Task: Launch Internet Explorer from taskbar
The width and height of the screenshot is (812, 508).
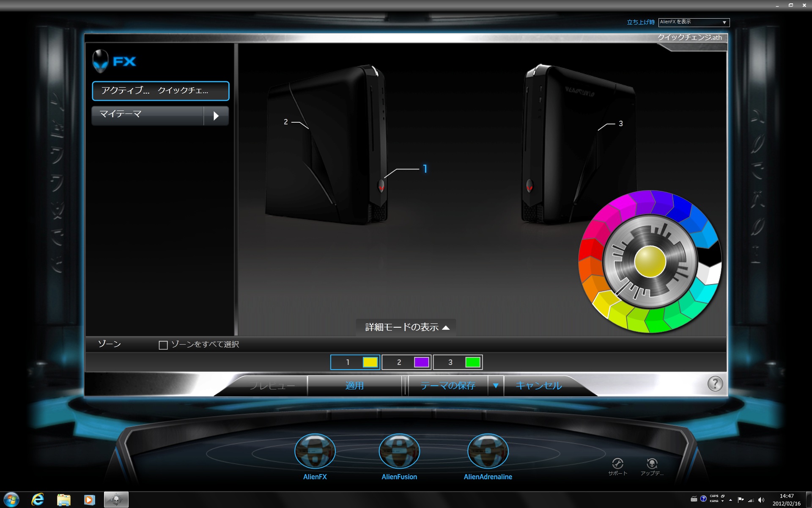Action: (x=38, y=500)
